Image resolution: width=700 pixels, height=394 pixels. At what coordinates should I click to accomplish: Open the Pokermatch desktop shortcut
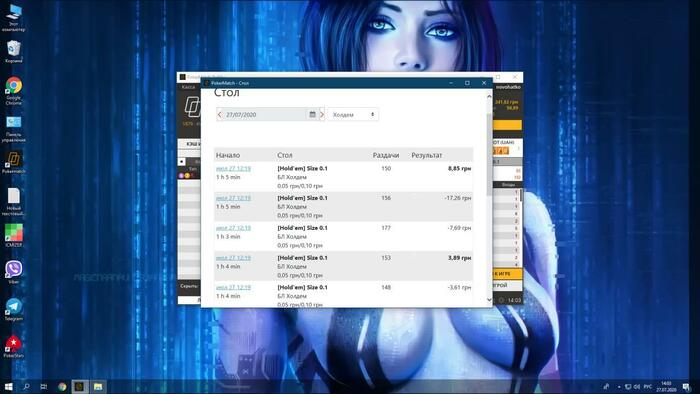[x=13, y=162]
